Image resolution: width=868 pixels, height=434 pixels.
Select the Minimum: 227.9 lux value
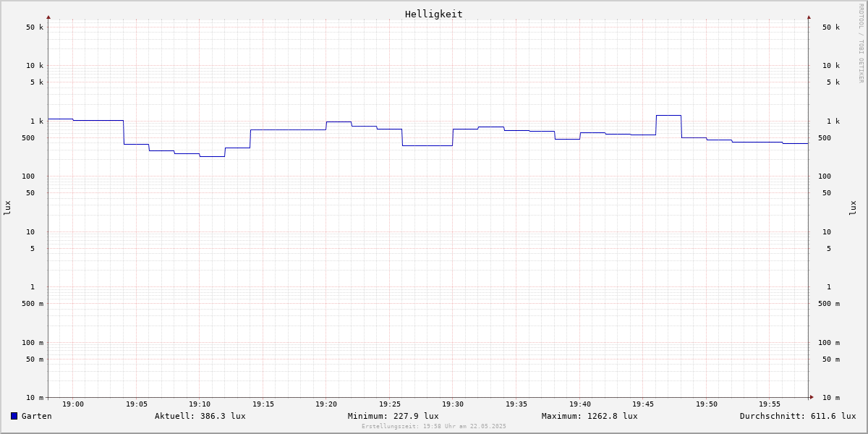[x=393, y=416]
